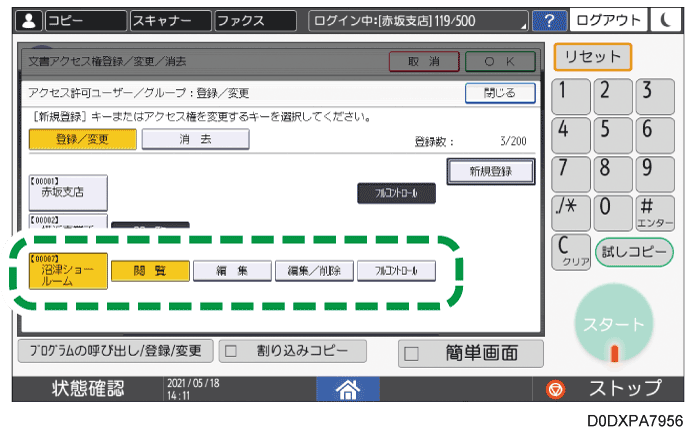
Task: Tap numeric key 3
Action: (x=655, y=96)
